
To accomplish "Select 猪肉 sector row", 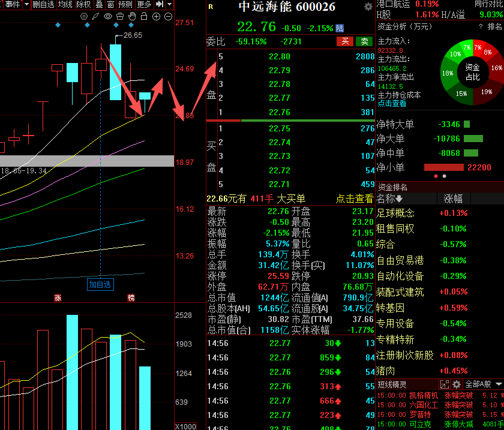I will (x=439, y=371).
